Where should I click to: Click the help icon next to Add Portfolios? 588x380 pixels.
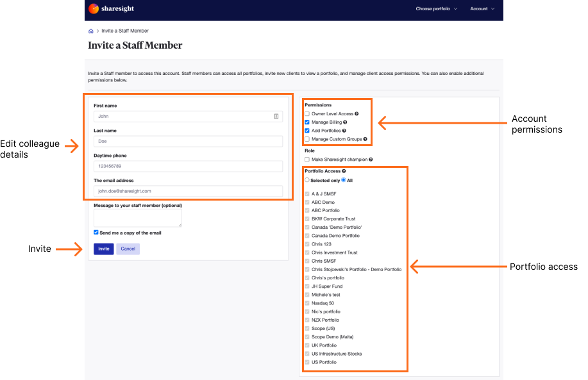pos(344,131)
